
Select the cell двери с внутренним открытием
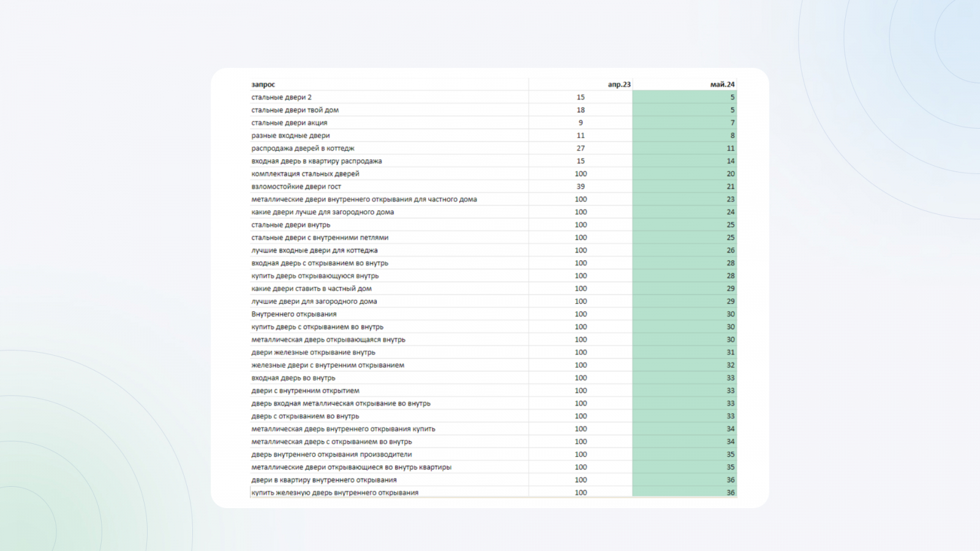tap(389, 391)
